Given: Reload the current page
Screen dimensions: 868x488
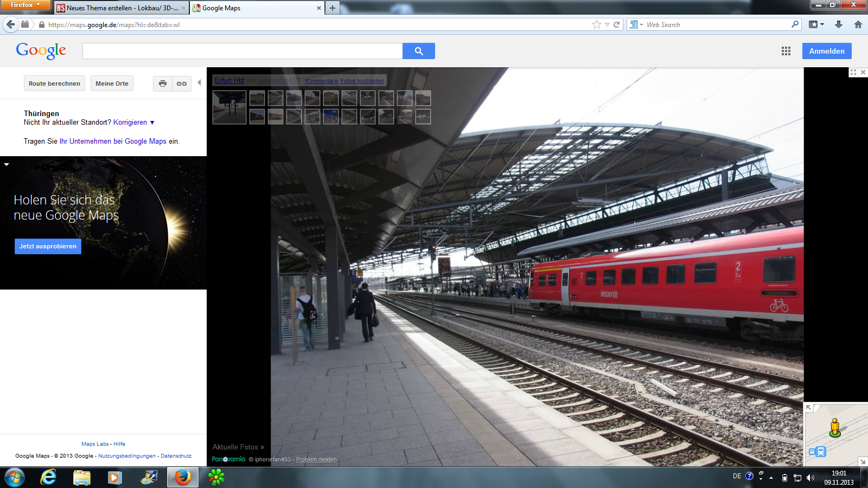Looking at the screenshot, I should tap(616, 24).
